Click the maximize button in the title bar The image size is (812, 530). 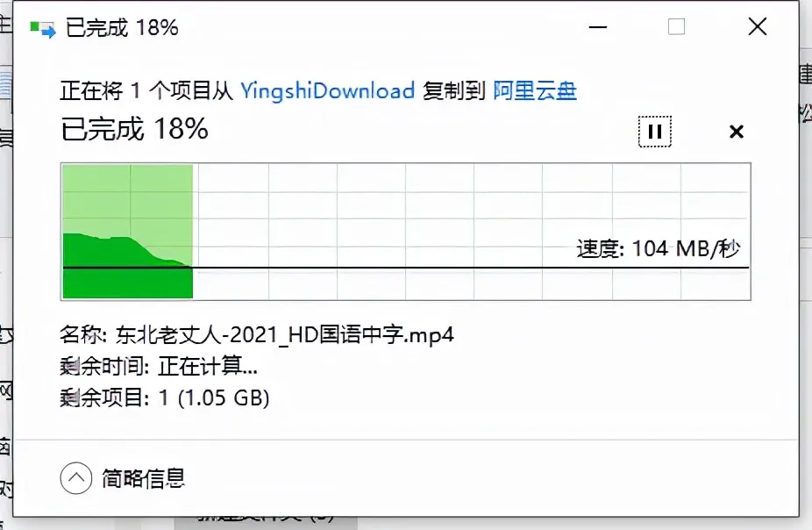(x=676, y=26)
